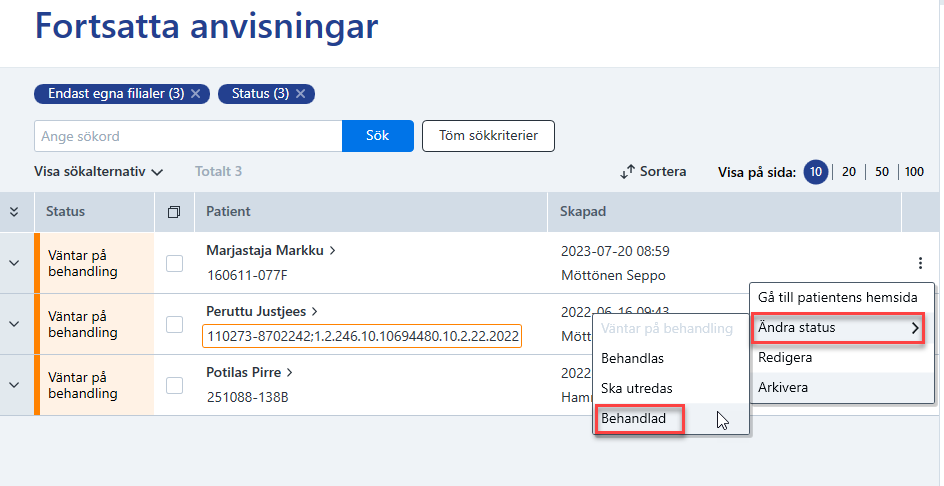Select Arkivera from the menu
The height and width of the screenshot is (486, 944).
[842, 387]
